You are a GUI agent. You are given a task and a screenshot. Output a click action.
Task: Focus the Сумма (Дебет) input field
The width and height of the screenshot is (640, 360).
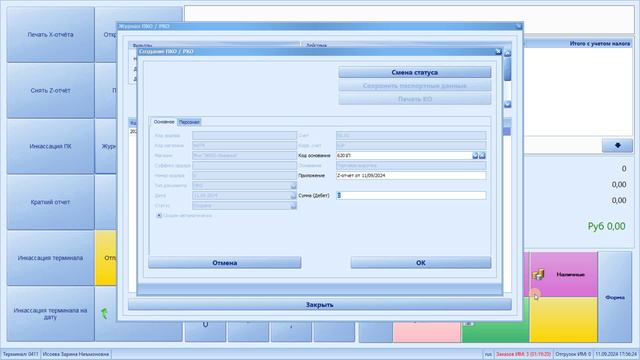coord(411,196)
